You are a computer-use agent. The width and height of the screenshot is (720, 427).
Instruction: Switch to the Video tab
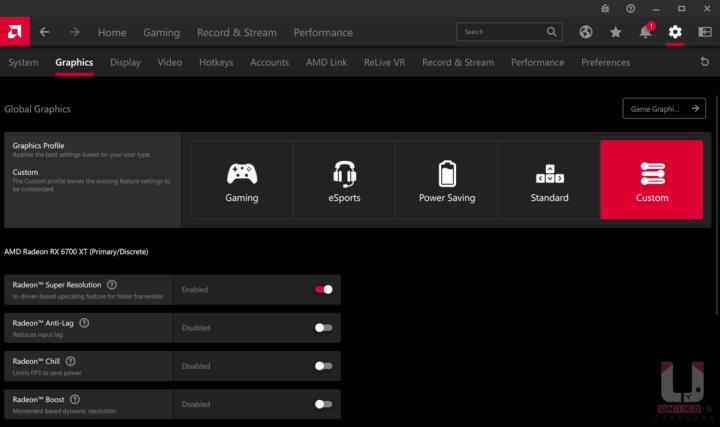[x=170, y=62]
